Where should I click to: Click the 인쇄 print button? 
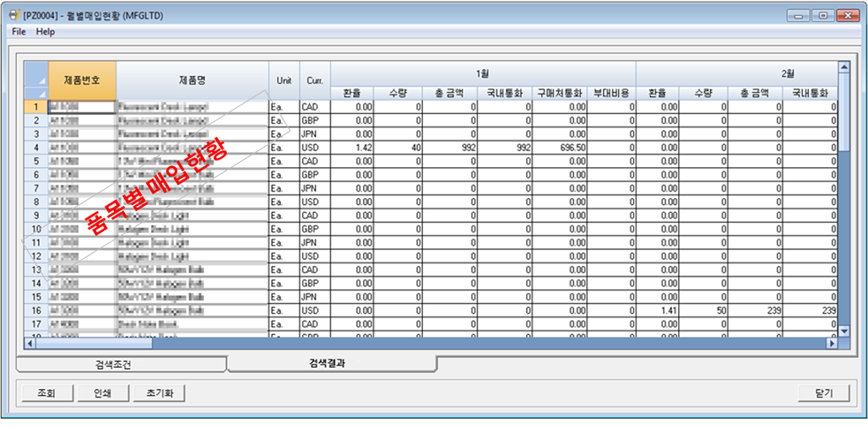103,393
